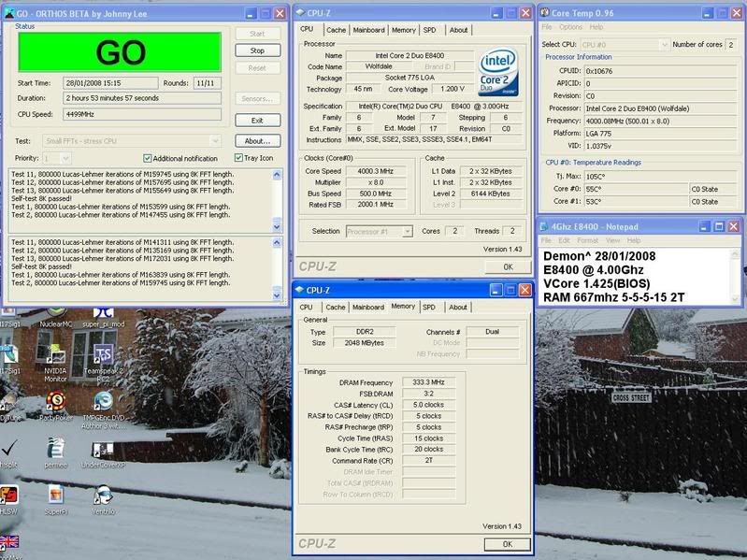The width and height of the screenshot is (747, 560).
Task: Toggle the Tray Icon checkbox in ORTHOS
Action: tap(238, 158)
